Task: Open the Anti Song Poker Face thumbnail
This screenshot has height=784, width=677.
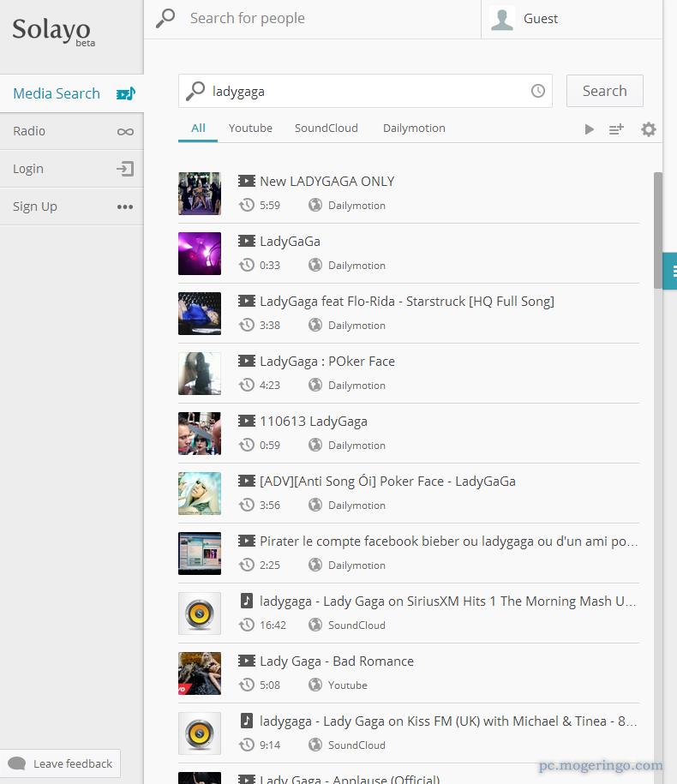Action: 200,494
